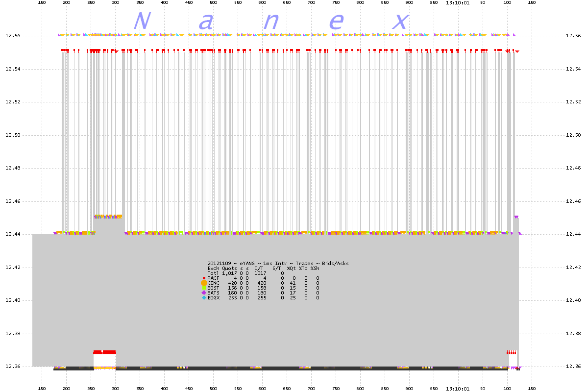Click the "EDGX" exchange label

coord(213,297)
